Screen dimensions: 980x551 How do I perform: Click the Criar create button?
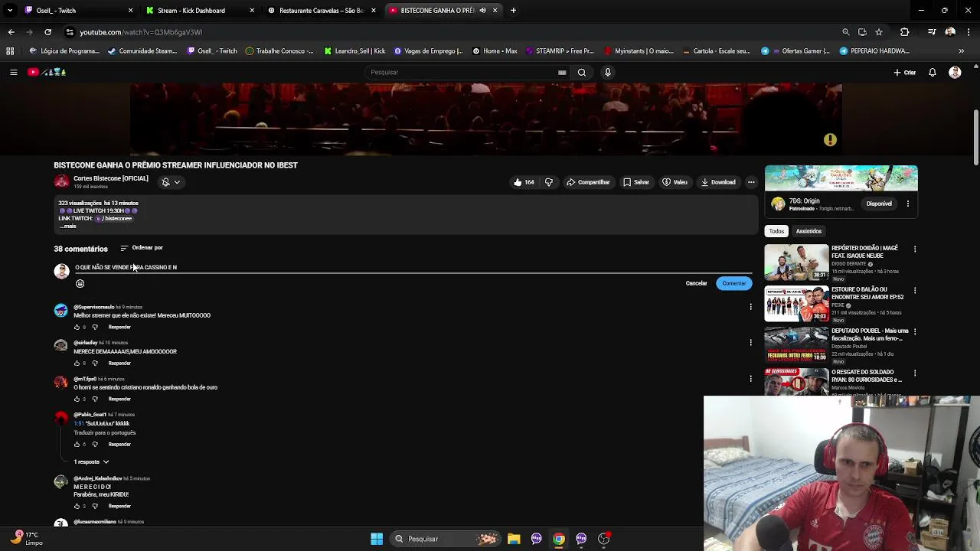904,72
